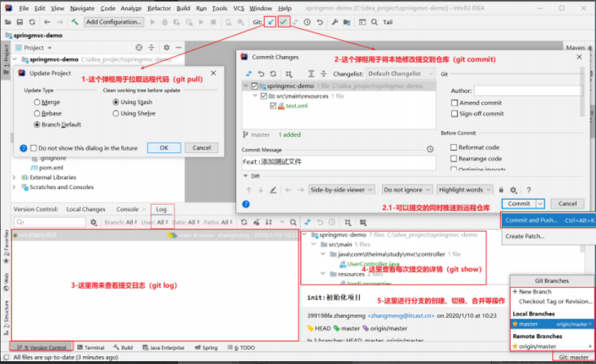Click OK in Update Project dialog
Screen dimensions: 596x364
pos(164,148)
